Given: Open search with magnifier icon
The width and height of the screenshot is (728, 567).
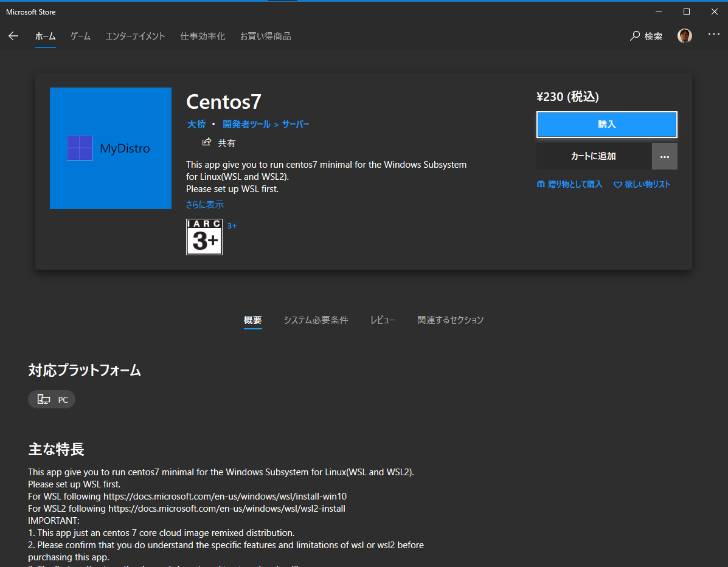Looking at the screenshot, I should [x=635, y=36].
